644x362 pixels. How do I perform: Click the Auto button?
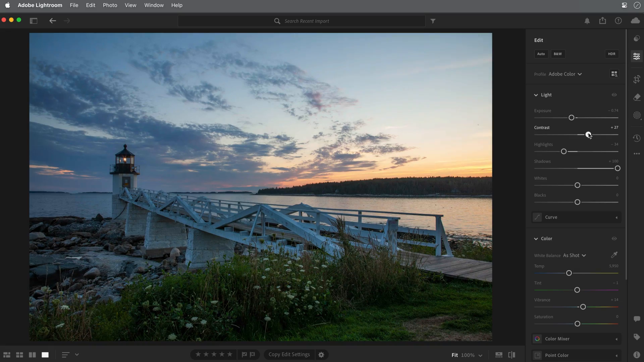click(x=541, y=54)
